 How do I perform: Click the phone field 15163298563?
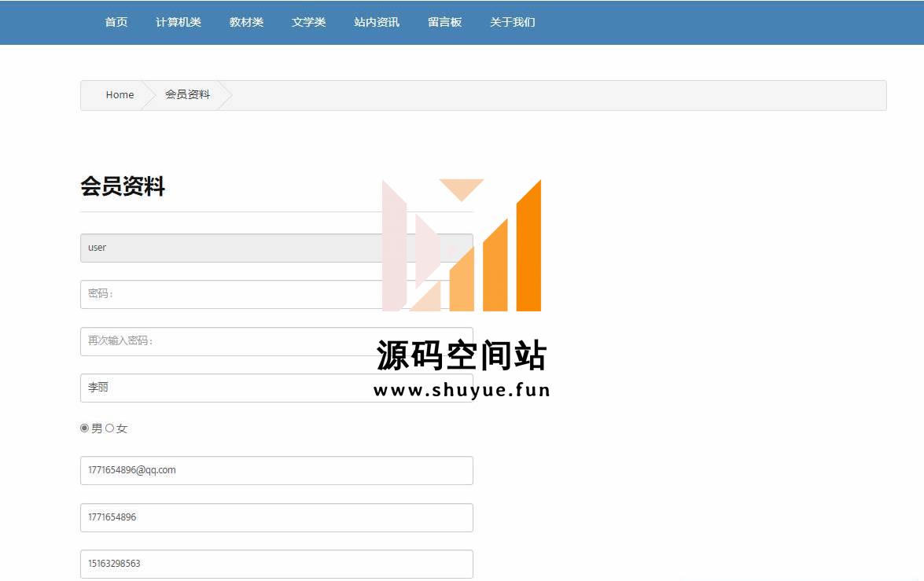276,564
